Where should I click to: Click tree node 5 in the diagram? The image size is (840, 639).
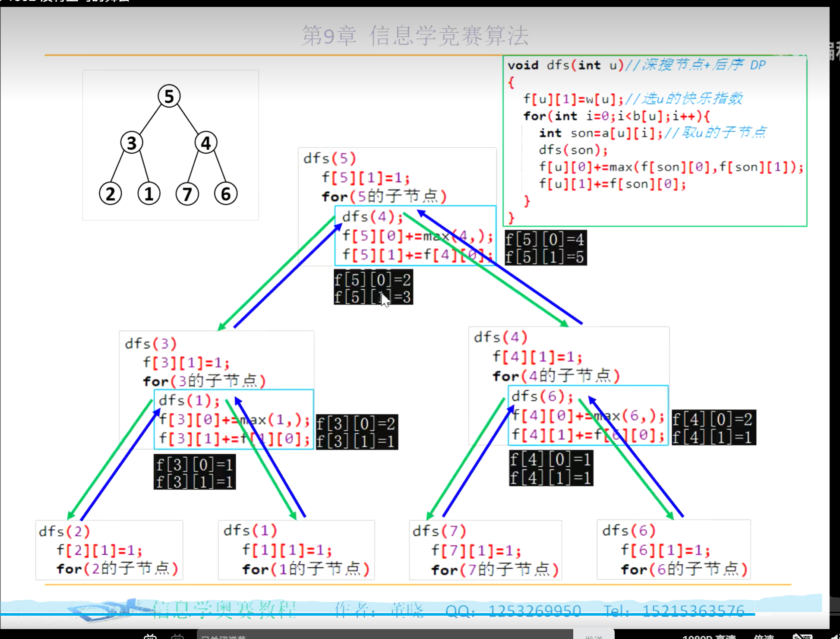coord(169,96)
